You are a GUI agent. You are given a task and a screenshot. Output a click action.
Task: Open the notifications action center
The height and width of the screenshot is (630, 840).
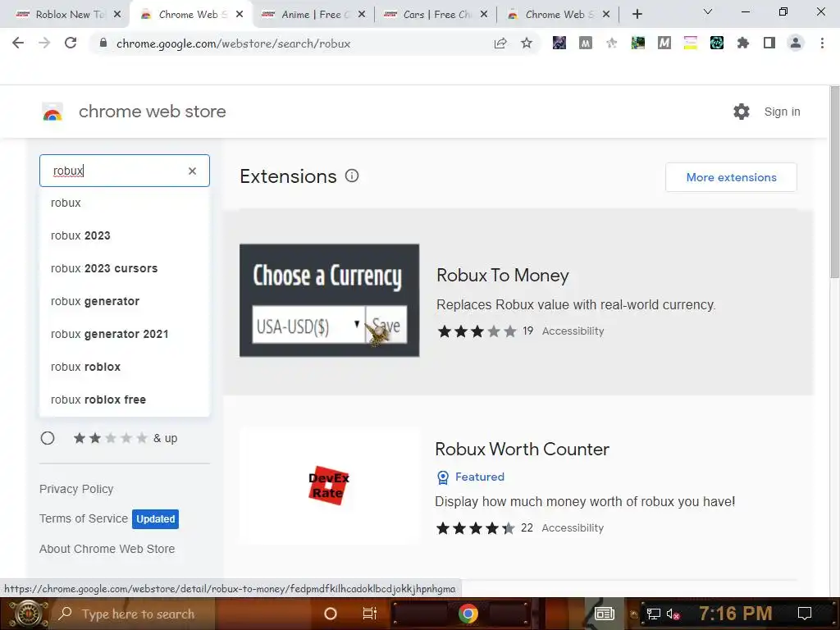(805, 614)
